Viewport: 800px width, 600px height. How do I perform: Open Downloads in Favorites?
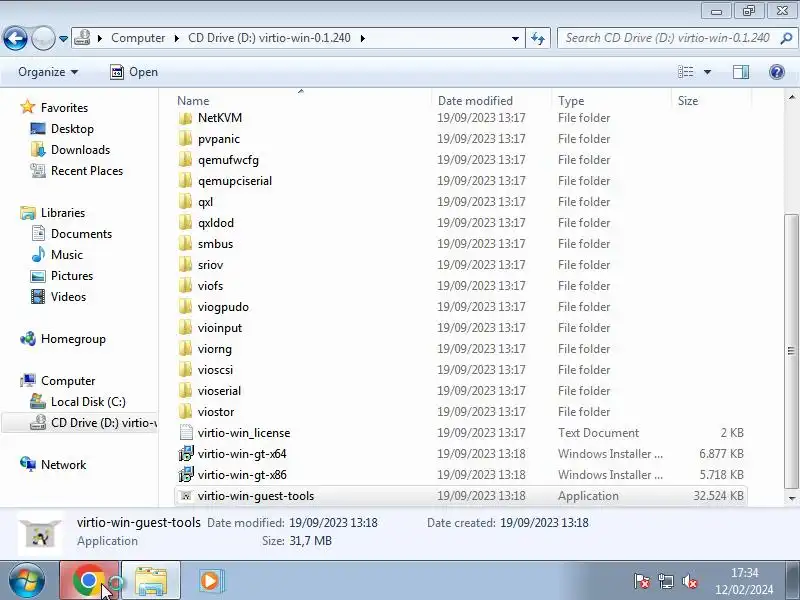click(80, 149)
